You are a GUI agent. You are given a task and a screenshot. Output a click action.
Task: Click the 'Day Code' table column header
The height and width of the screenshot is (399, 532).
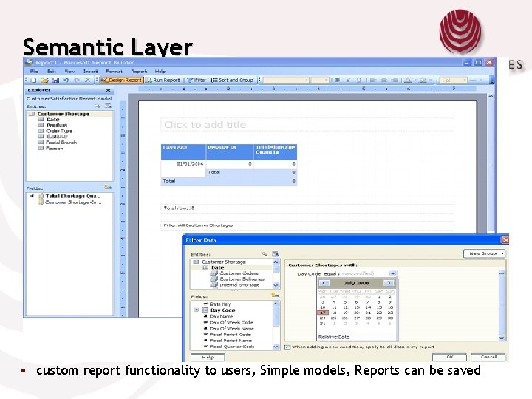[x=183, y=152]
